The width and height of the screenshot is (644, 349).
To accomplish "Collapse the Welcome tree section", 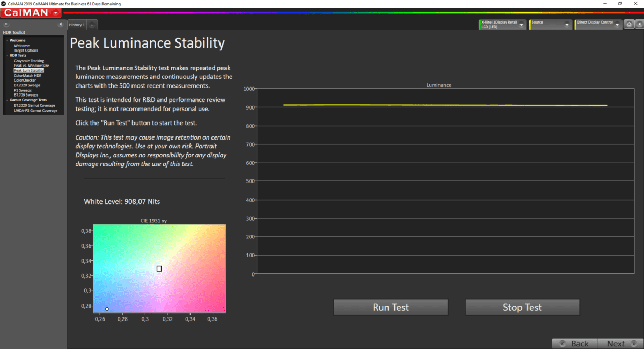I will pyautogui.click(x=7, y=40).
